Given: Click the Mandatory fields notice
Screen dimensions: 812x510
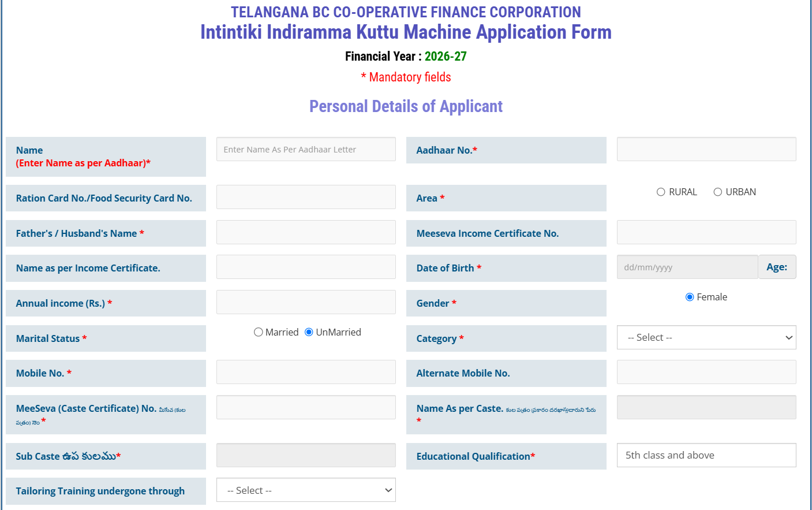Looking at the screenshot, I should click(406, 77).
